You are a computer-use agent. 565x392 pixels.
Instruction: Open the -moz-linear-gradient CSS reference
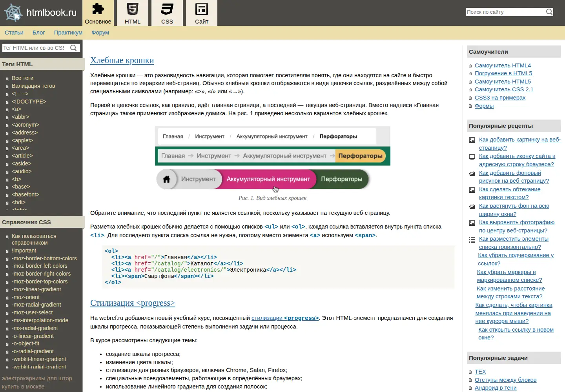coord(36,289)
